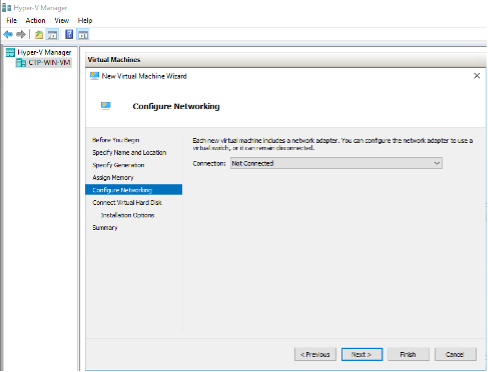488x372 pixels.
Task: Open the Action menu
Action: [35, 21]
